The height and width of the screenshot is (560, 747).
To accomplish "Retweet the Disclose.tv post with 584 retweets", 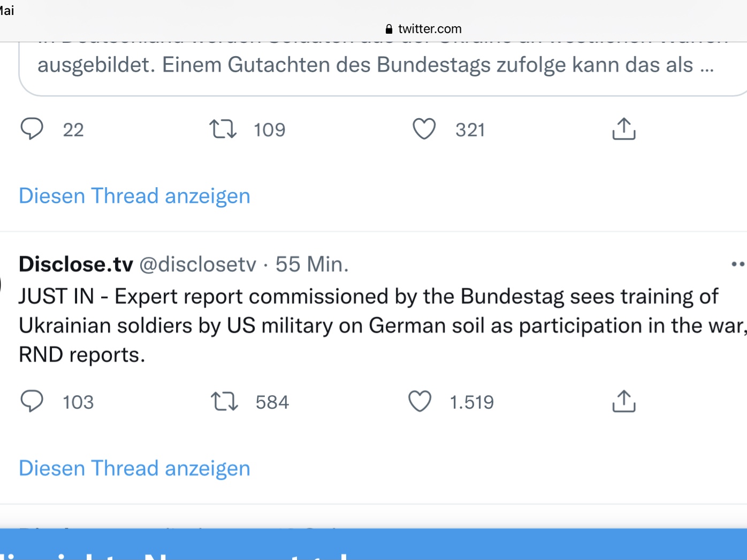I will (x=224, y=401).
